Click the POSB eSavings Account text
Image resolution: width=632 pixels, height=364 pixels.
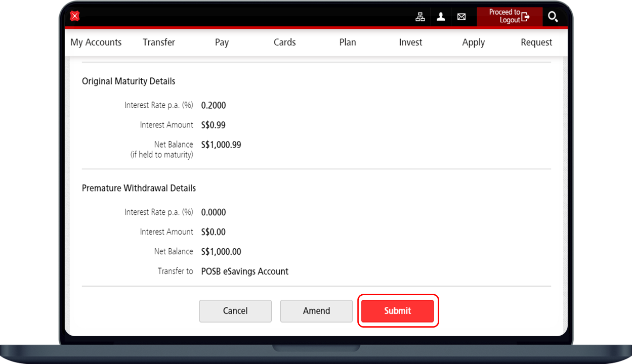click(x=245, y=271)
